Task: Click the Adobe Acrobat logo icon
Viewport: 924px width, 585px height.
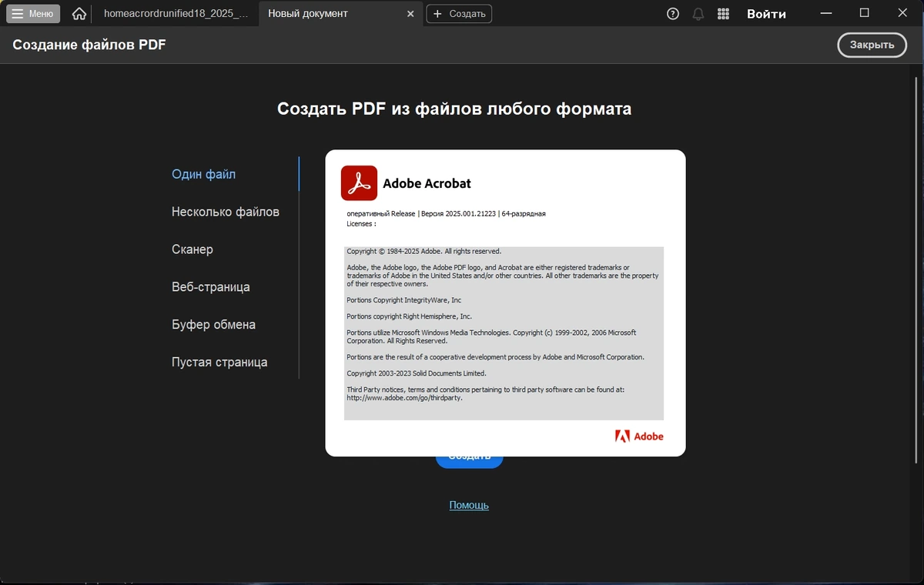Action: tap(359, 183)
